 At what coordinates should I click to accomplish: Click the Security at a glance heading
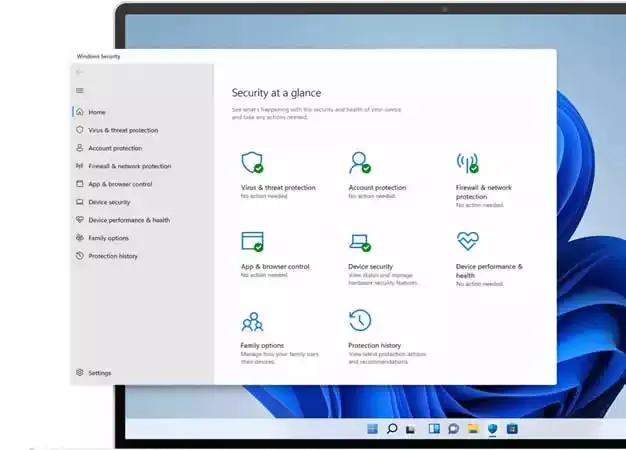[x=276, y=93]
